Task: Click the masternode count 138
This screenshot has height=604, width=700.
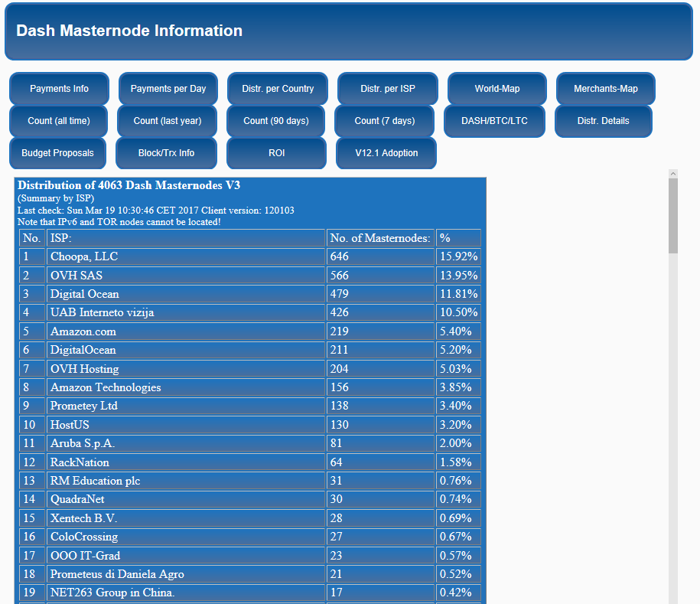Action: (380, 406)
